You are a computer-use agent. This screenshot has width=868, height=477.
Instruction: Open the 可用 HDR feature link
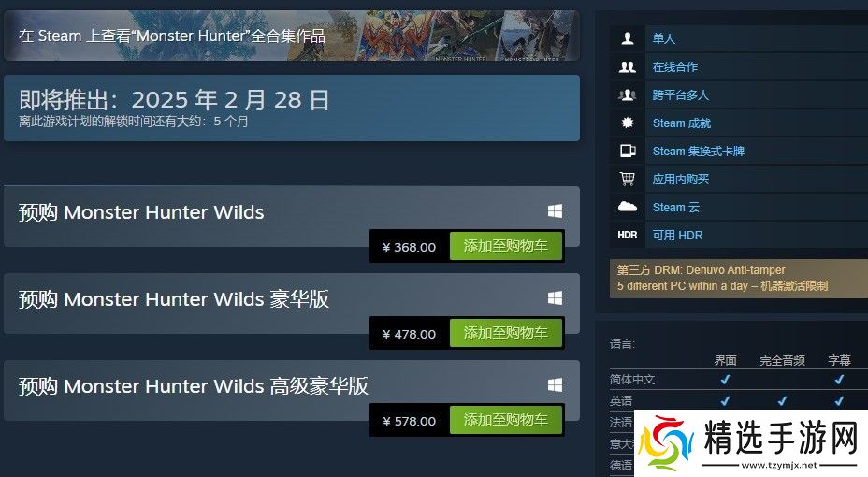coord(677,235)
